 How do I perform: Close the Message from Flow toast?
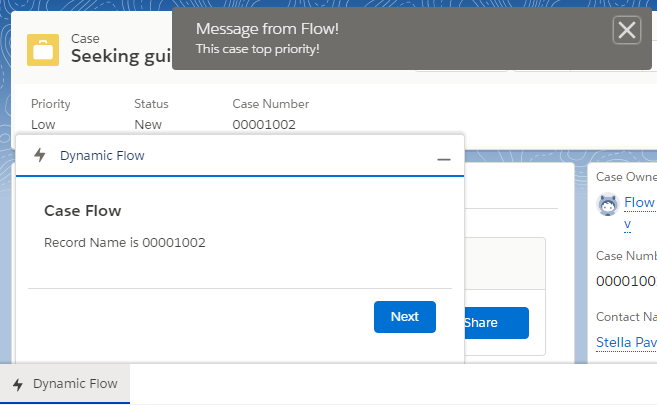click(627, 31)
